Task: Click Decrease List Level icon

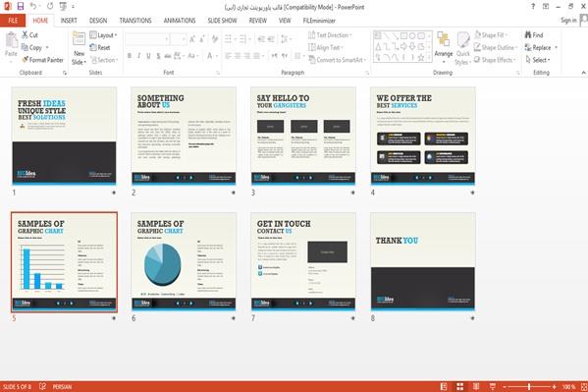Action: point(261,39)
